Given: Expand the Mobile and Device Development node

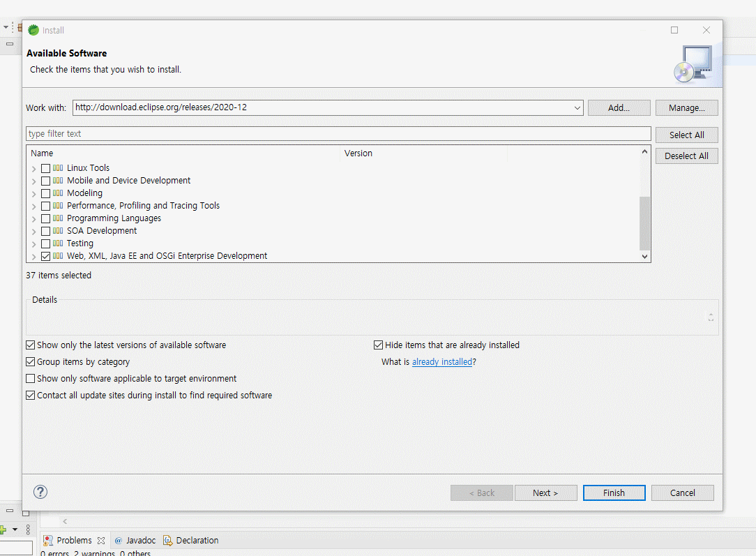Looking at the screenshot, I should click(x=33, y=181).
